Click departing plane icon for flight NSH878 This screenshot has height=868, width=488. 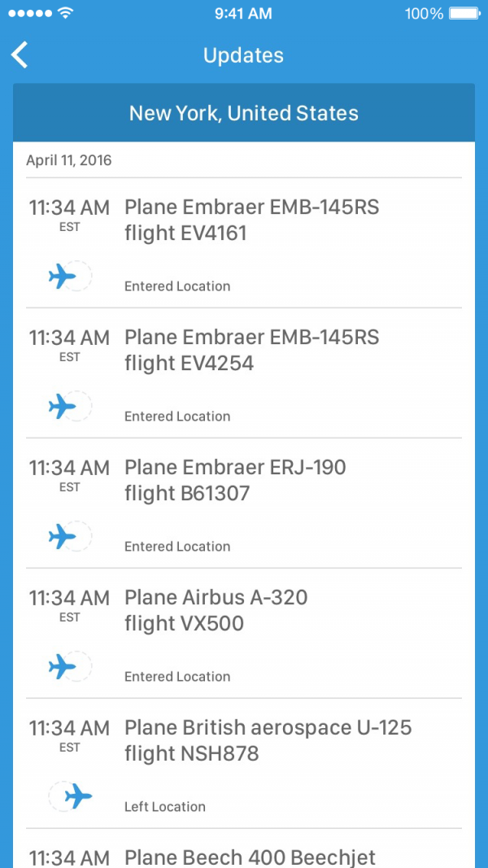[x=77, y=796]
